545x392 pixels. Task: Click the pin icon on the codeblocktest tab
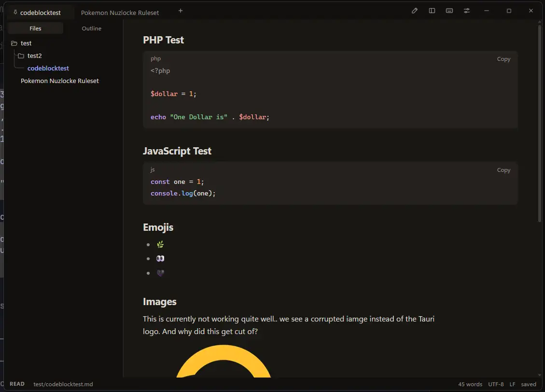pyautogui.click(x=15, y=12)
